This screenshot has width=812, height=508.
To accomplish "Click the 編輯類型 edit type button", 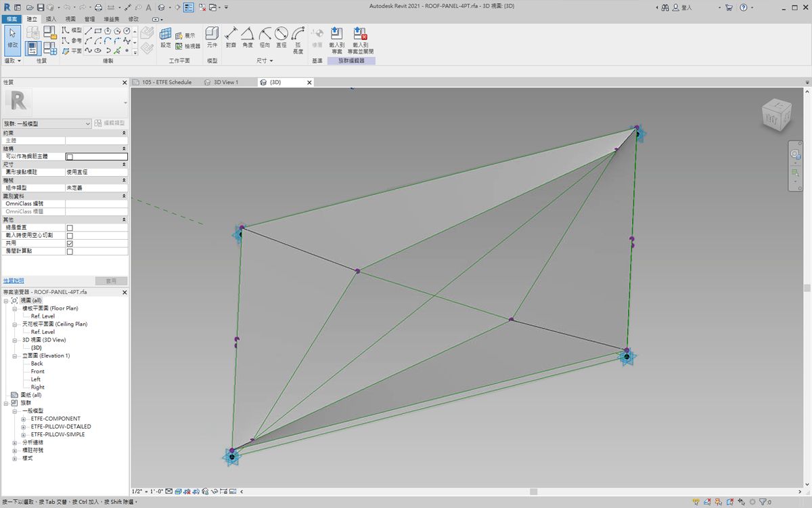I will coord(110,123).
